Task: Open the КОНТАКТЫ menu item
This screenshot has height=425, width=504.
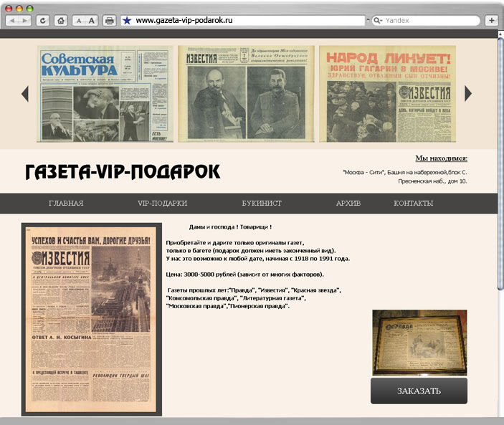Action: [414, 203]
